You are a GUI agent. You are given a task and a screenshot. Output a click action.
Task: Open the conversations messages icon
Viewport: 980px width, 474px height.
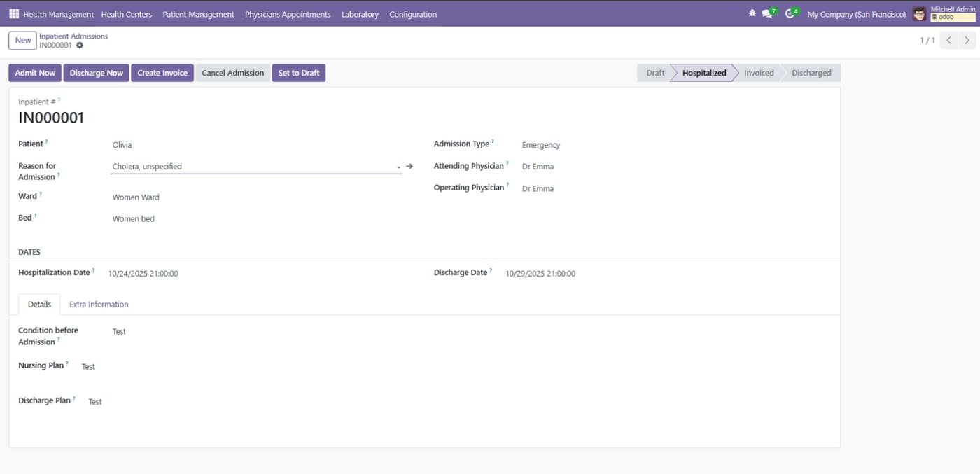coord(769,13)
